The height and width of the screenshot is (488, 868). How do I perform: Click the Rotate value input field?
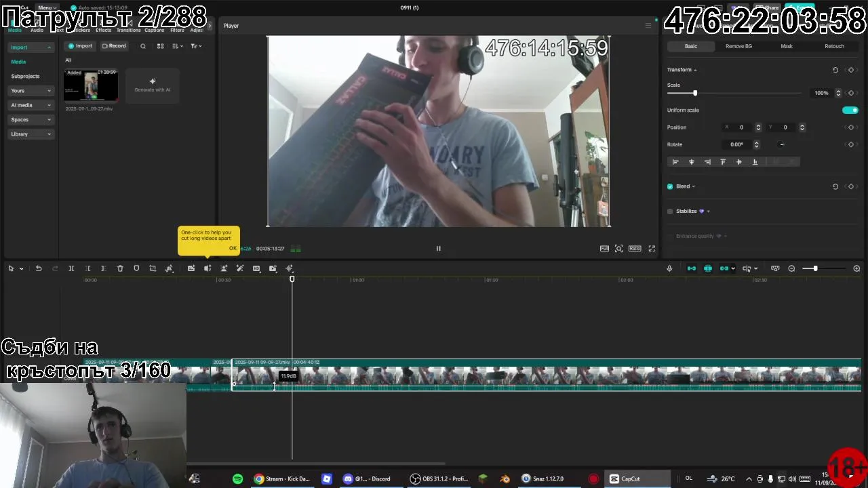pos(737,144)
